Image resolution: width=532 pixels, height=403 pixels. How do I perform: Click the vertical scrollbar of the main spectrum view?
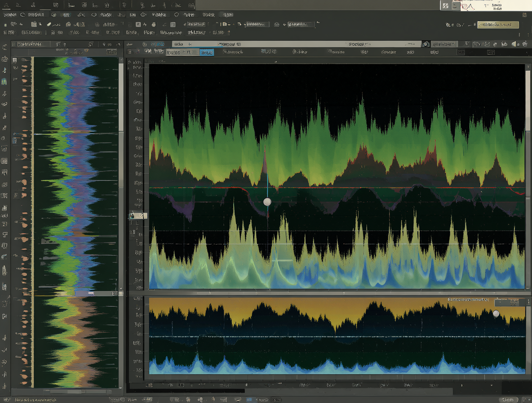tap(528, 177)
